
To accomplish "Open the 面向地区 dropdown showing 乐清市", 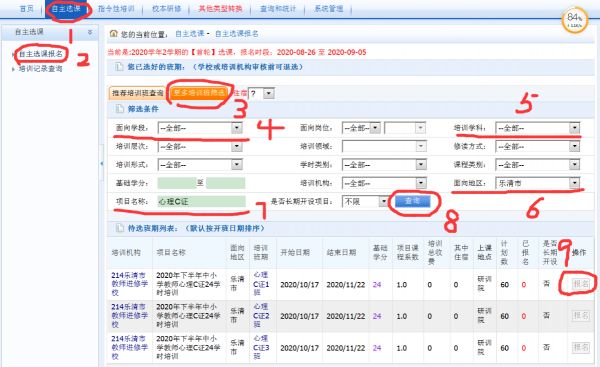I will click(537, 183).
